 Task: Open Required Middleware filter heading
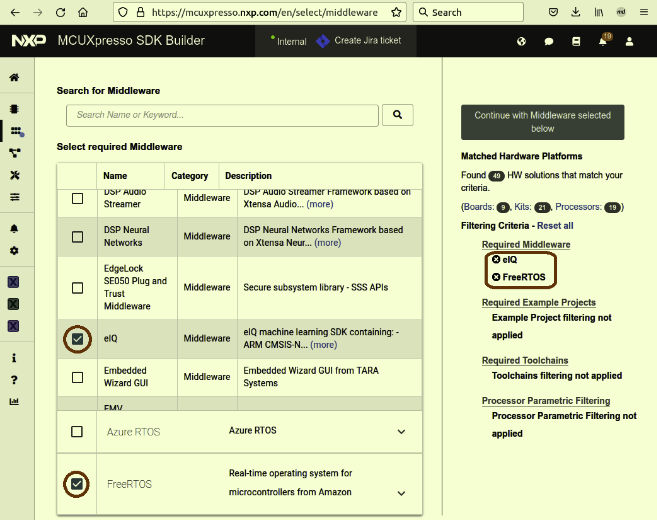click(x=526, y=245)
